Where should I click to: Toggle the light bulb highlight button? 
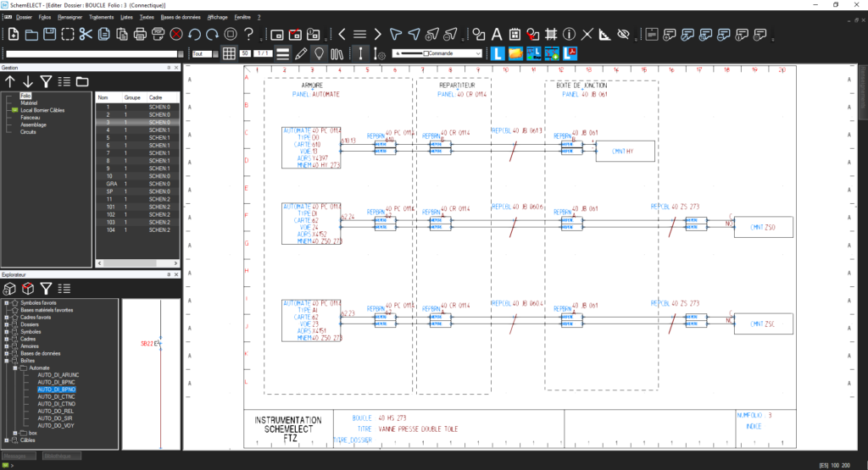(x=320, y=54)
